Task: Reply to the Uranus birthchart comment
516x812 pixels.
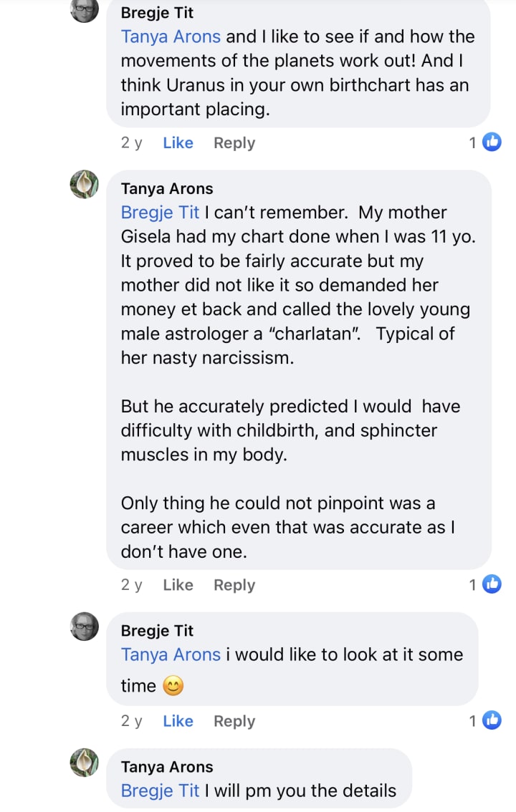Action: (234, 143)
